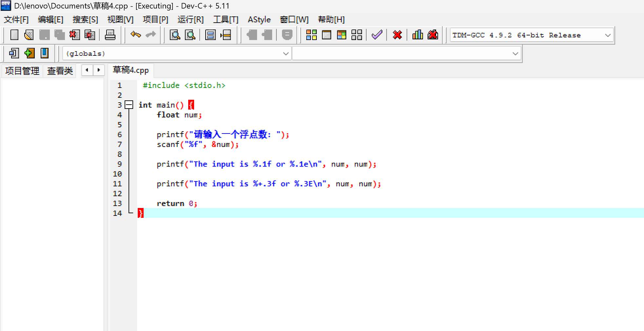Click the "#include <stdio.h>" line

[184, 85]
